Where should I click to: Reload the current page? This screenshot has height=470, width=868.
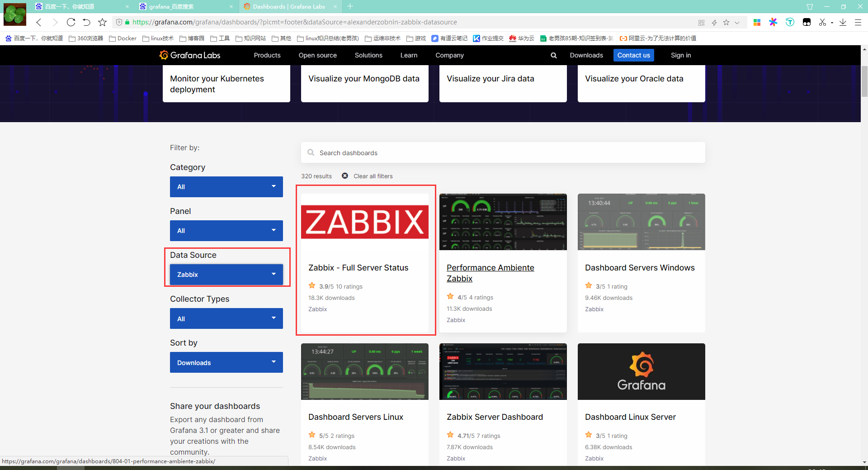click(x=71, y=22)
